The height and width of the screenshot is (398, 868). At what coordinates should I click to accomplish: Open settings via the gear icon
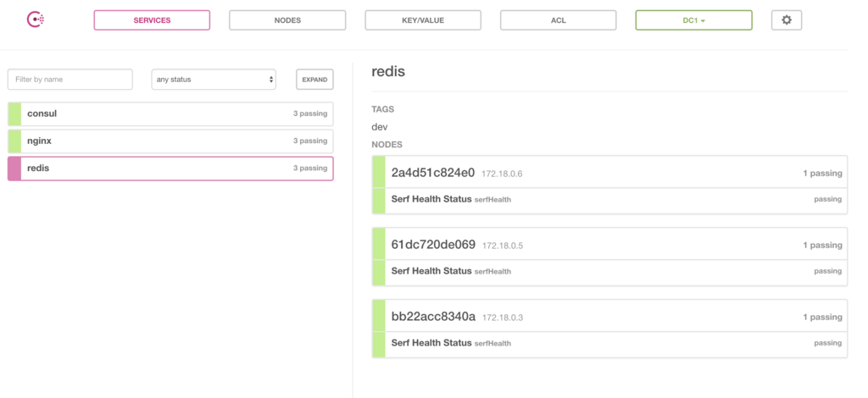coord(787,20)
